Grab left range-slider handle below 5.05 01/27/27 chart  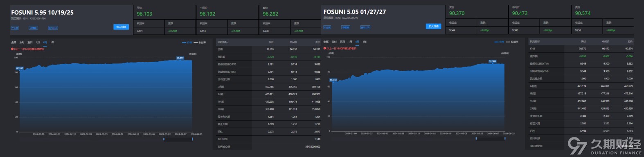click(476, 139)
